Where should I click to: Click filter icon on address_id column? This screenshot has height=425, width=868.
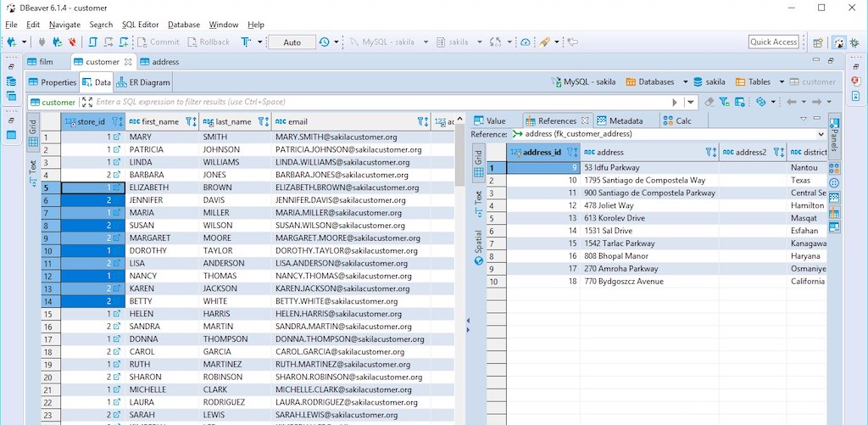click(571, 153)
